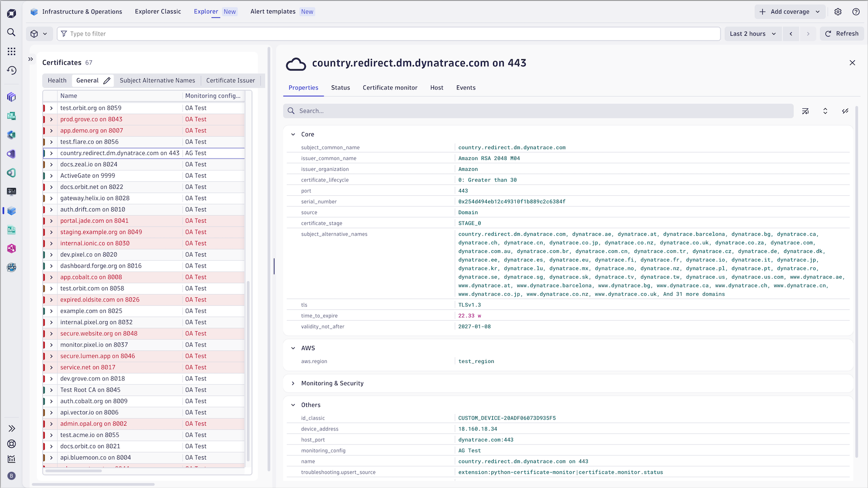868x488 pixels.
Task: Select the Subject Alternative Names tab
Action: (157, 80)
